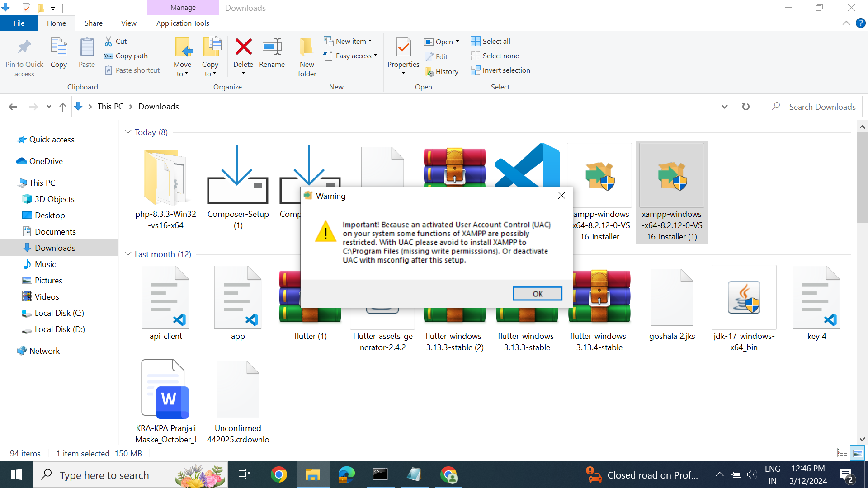This screenshot has height=488, width=868.
Task: Select the jdk-17_windows-x64_bin file
Action: (x=744, y=310)
